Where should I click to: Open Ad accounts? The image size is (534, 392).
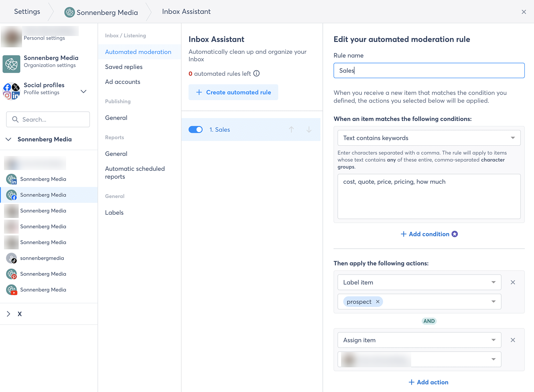pos(122,82)
